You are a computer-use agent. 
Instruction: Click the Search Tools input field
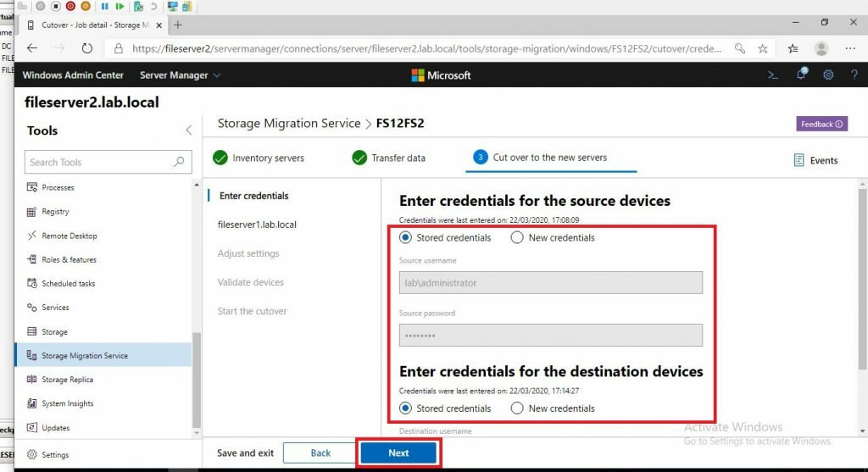click(108, 162)
